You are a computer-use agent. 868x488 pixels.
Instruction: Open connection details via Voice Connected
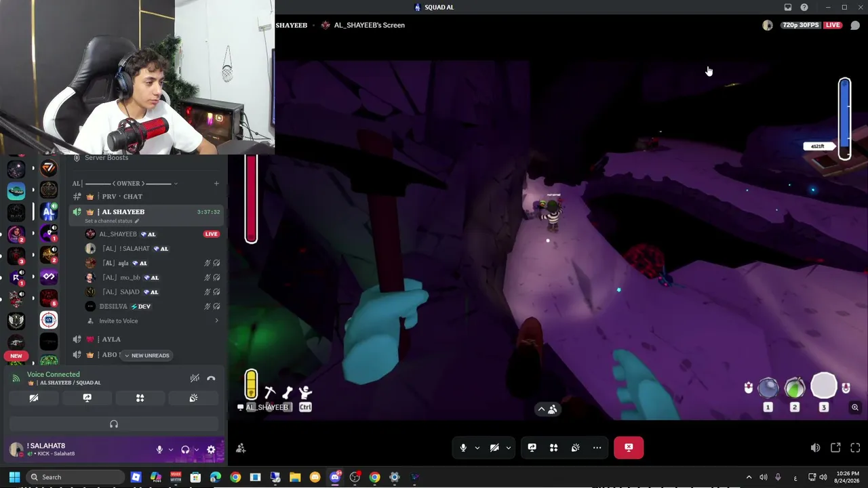click(x=53, y=374)
